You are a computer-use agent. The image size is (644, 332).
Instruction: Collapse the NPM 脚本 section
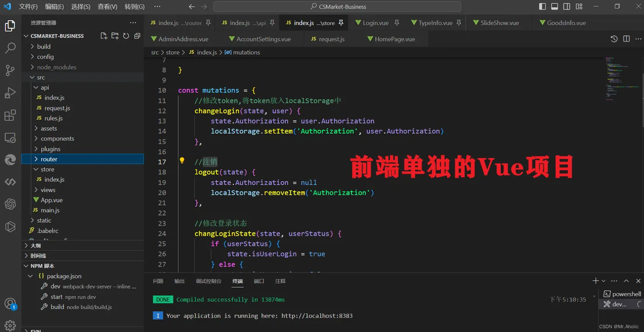point(83,266)
